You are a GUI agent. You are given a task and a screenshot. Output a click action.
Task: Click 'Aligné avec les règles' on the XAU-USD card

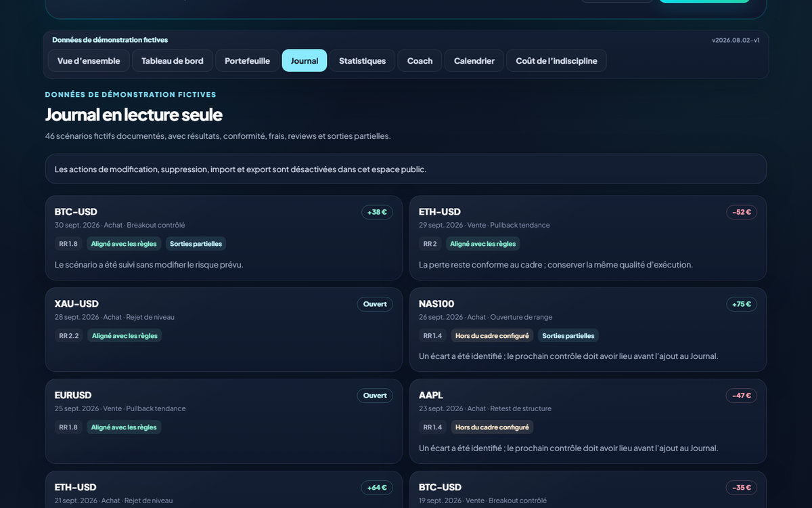pos(125,335)
